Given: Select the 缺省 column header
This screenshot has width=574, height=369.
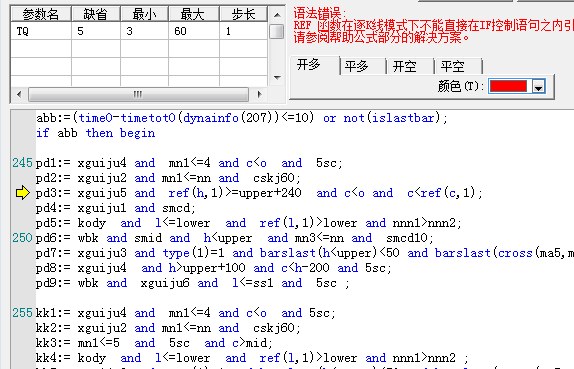Looking at the screenshot, I should coord(96,14).
